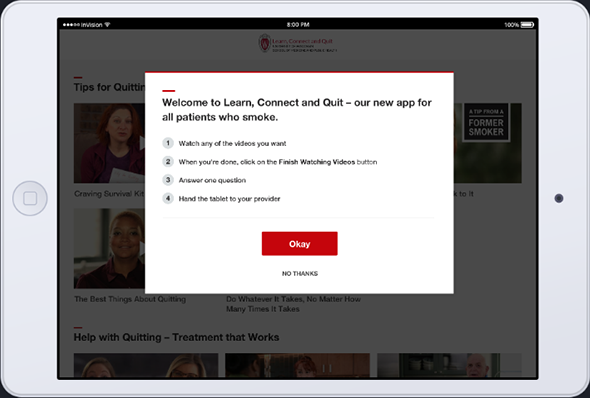Click step 3 number badge in dialog
This screenshot has height=398, width=590.
pyautogui.click(x=168, y=180)
